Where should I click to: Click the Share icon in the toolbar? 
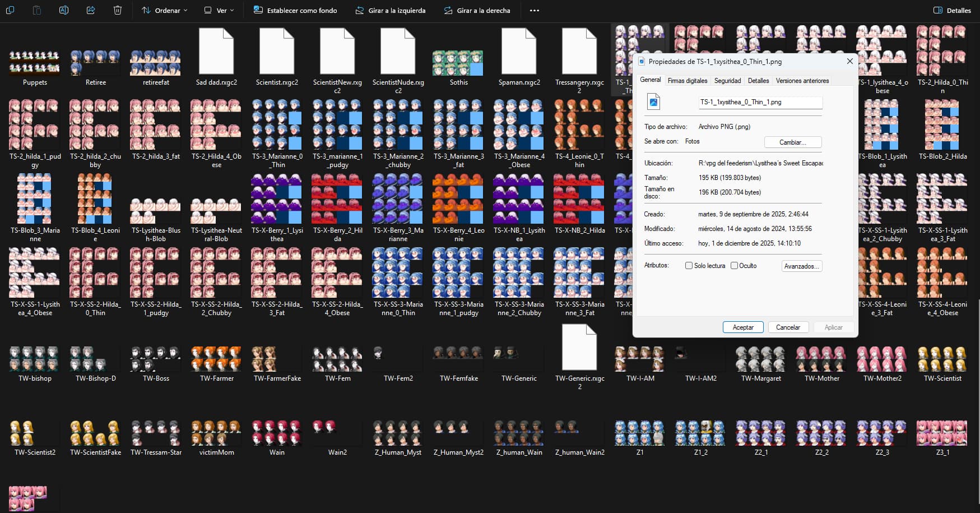[91, 10]
